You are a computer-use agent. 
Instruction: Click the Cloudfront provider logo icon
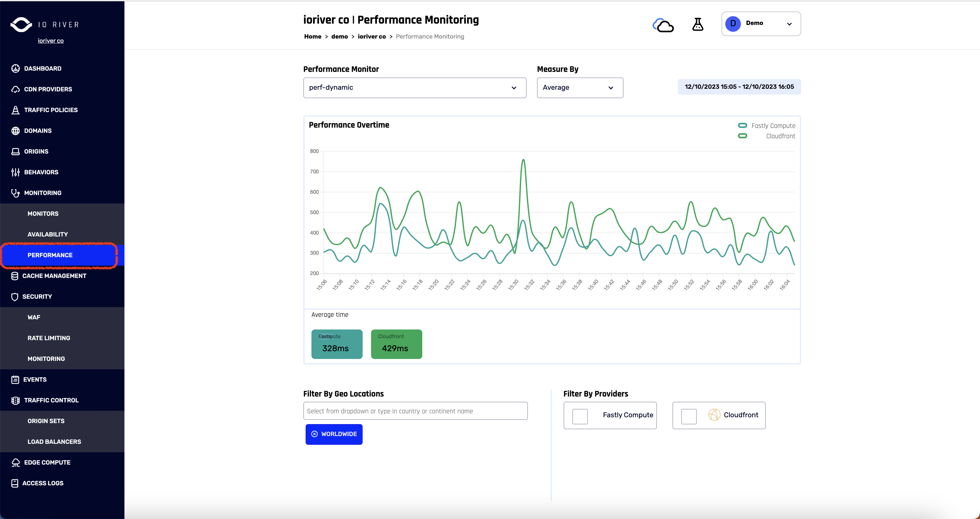pyautogui.click(x=714, y=415)
